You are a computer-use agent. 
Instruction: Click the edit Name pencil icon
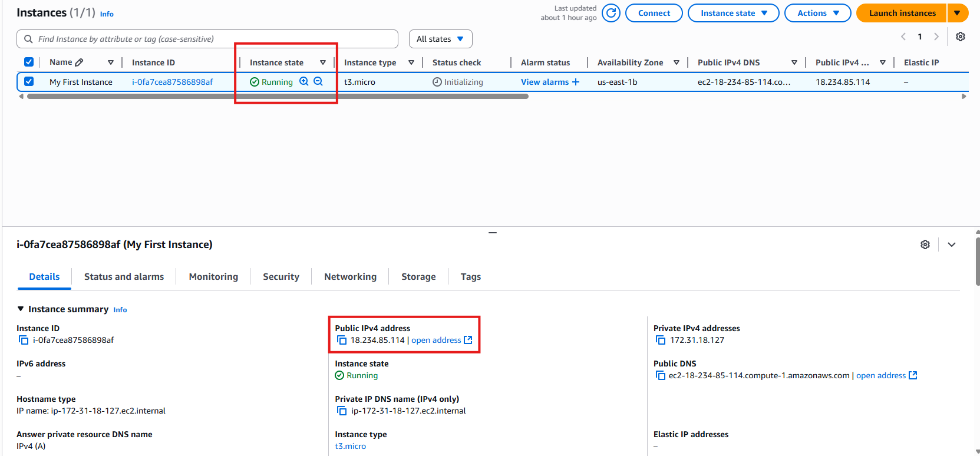(80, 62)
